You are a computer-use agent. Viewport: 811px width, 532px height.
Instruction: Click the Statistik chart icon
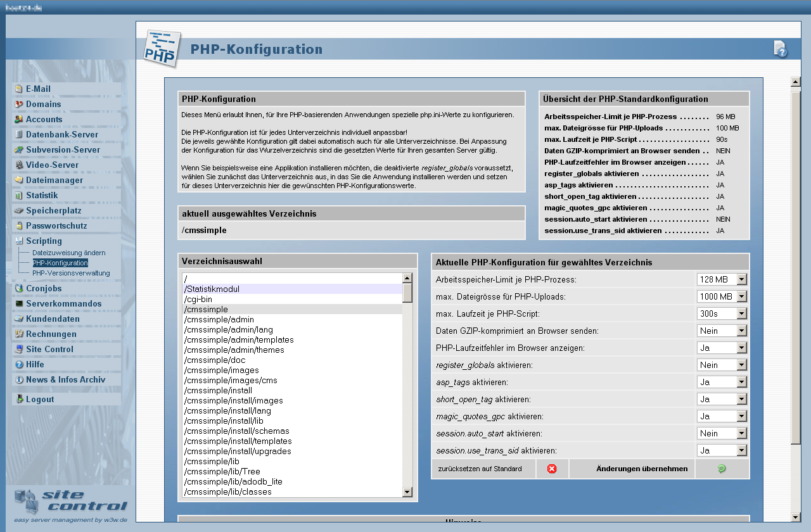(x=20, y=195)
